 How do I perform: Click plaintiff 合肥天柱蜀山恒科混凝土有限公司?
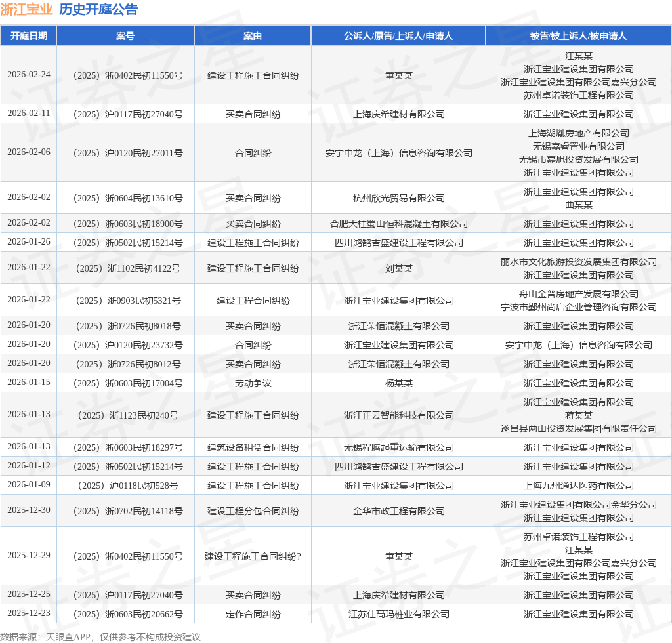398,224
